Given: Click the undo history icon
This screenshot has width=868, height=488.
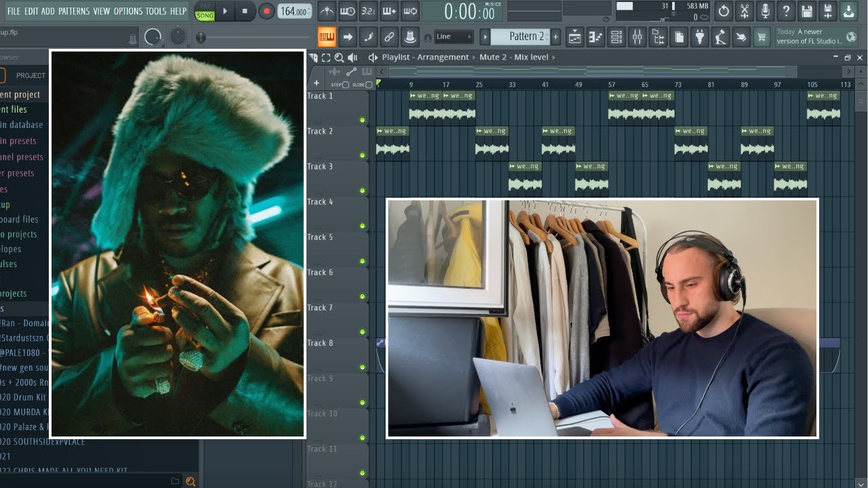Looking at the screenshot, I should (x=724, y=12).
